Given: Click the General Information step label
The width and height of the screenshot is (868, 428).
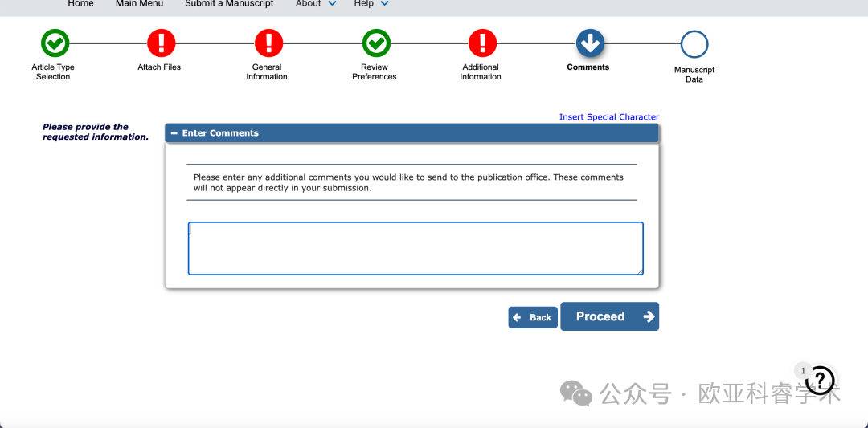Looking at the screenshot, I should tap(267, 72).
